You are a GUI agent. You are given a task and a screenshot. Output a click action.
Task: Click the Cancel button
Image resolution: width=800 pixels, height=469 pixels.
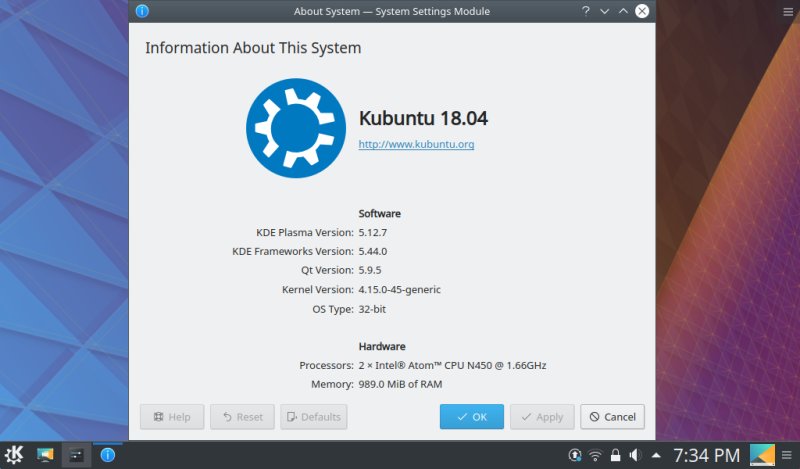pyautogui.click(x=612, y=417)
